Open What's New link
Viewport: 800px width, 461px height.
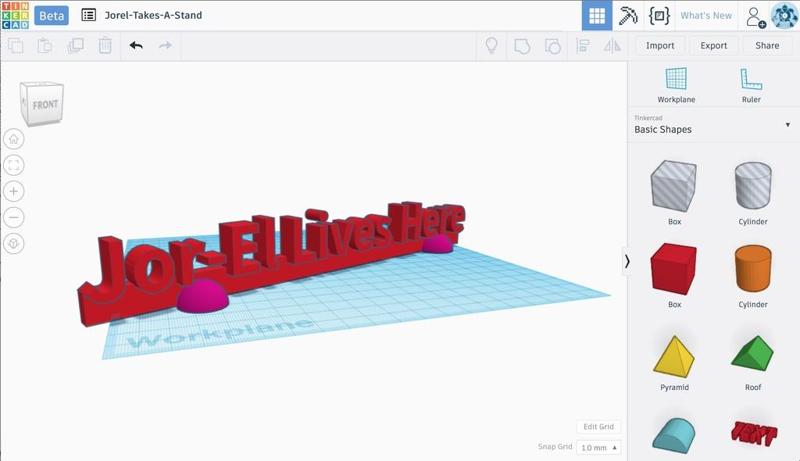coord(706,15)
